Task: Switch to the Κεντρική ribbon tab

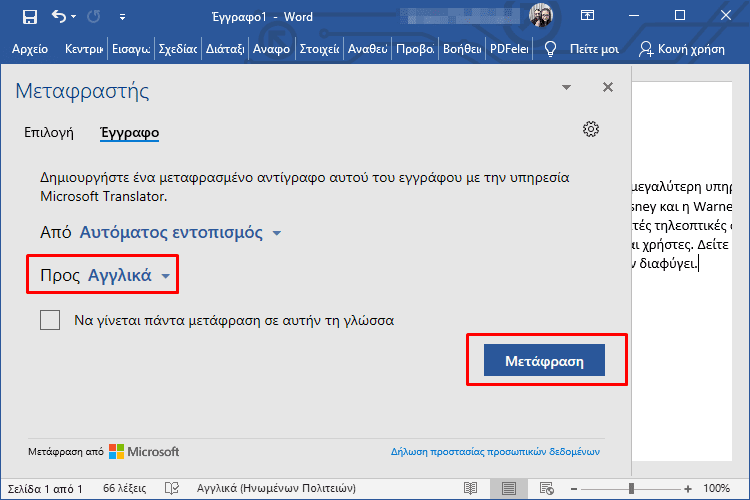Action: [84, 49]
